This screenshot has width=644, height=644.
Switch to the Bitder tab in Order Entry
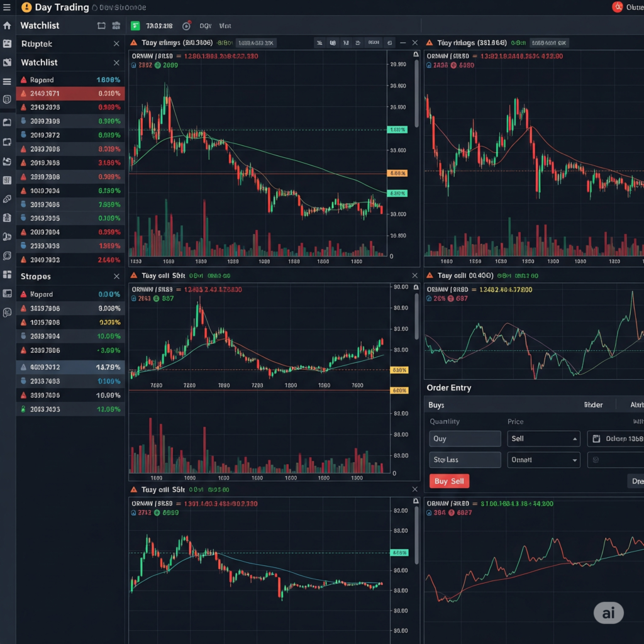pos(593,406)
